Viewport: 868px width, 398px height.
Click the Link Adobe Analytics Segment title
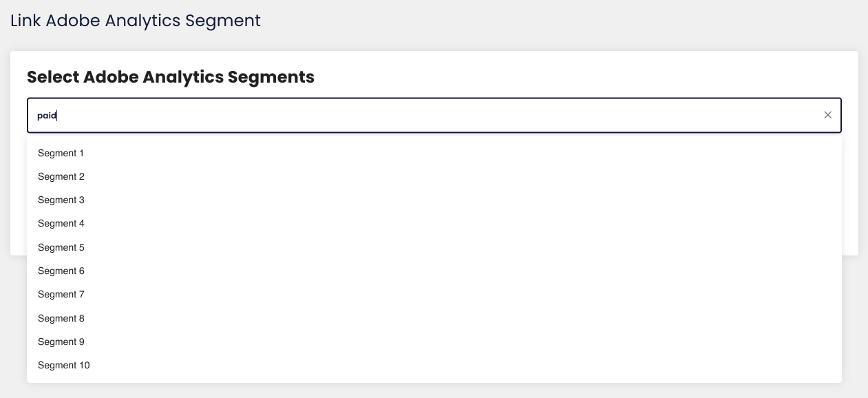click(x=135, y=21)
